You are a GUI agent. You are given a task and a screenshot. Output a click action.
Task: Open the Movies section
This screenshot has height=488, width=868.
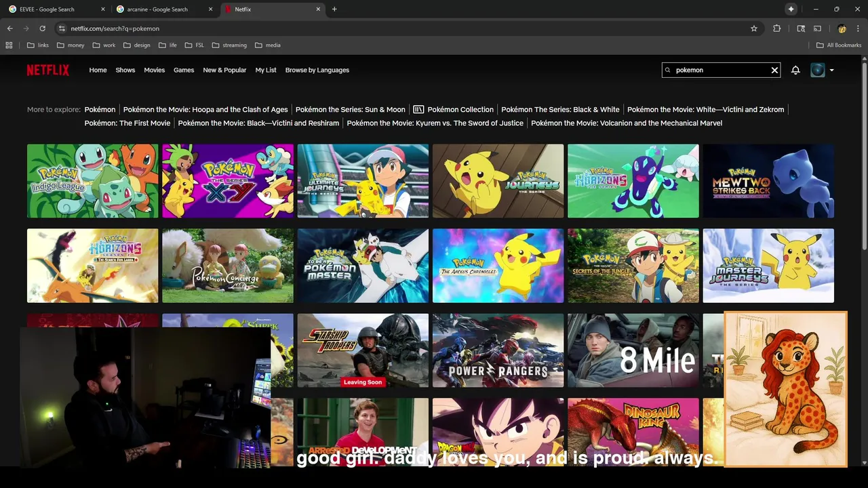[154, 70]
